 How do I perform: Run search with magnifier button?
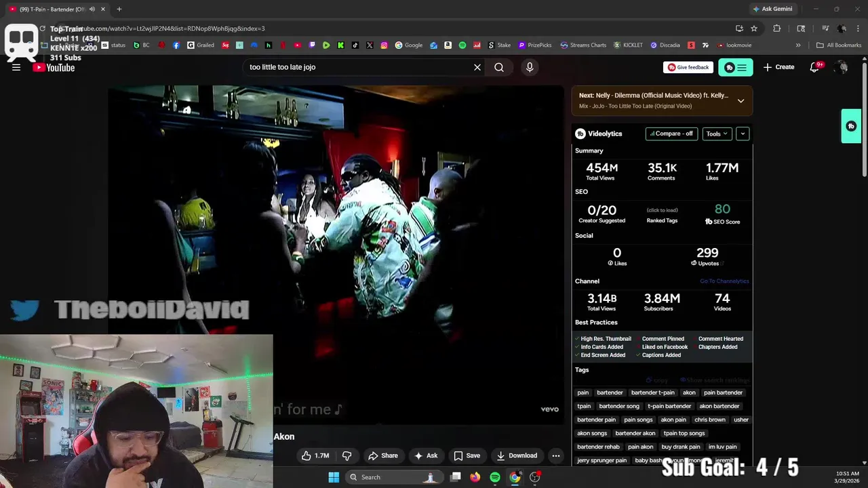pos(499,67)
